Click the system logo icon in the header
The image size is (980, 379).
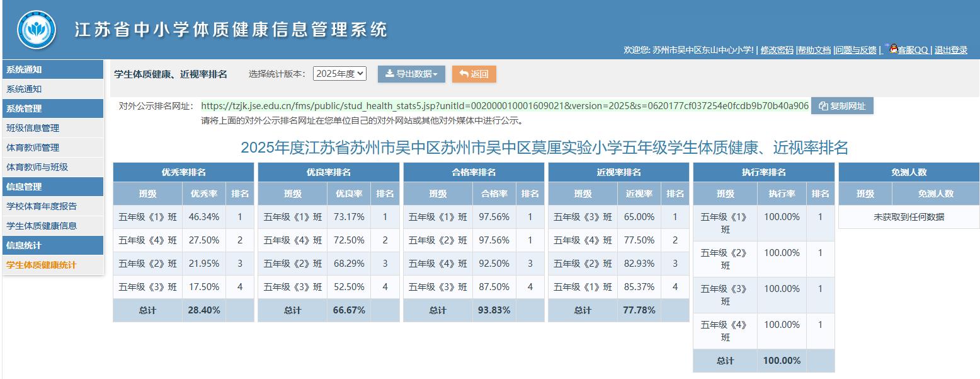click(37, 28)
